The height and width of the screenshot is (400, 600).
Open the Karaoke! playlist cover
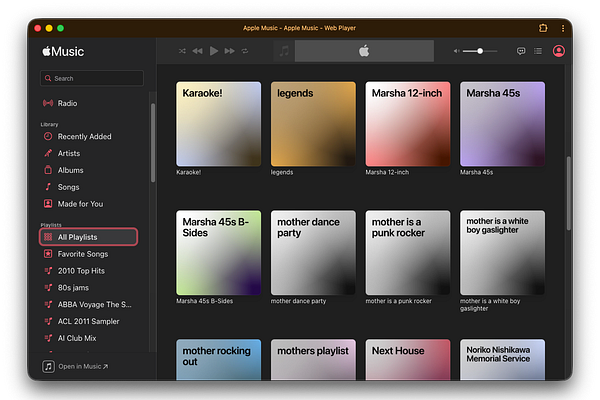point(218,124)
